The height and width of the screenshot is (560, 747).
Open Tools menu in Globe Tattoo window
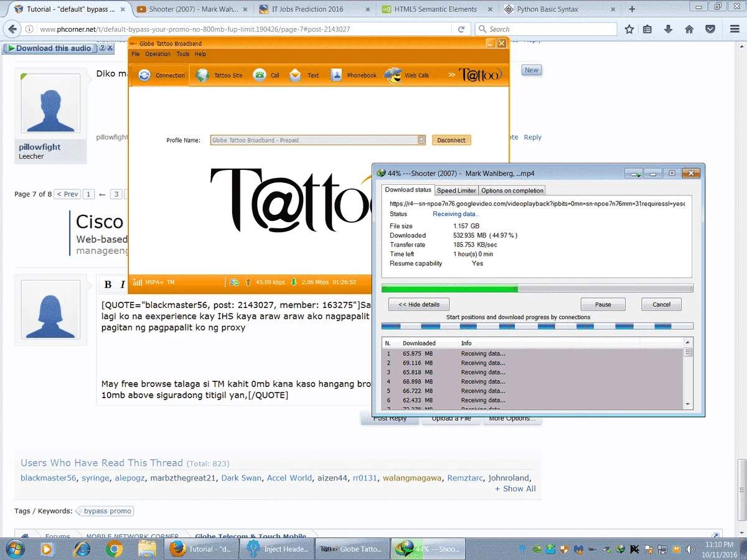pos(182,54)
